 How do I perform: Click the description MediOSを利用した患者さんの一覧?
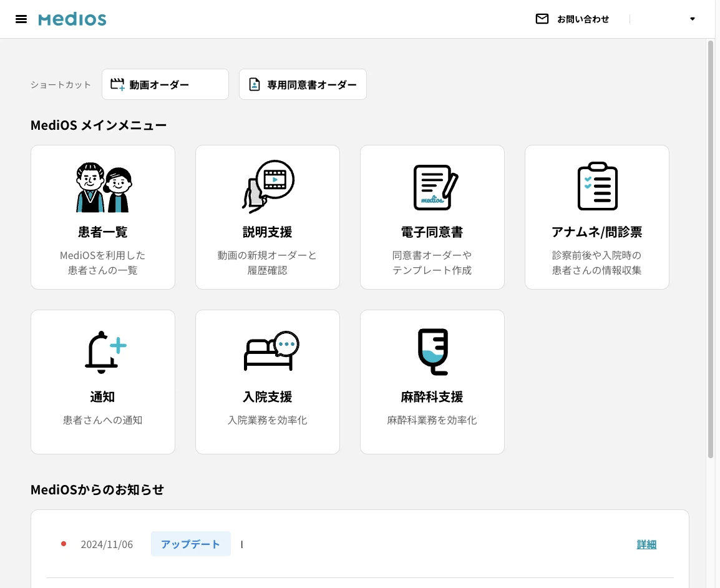pos(103,263)
